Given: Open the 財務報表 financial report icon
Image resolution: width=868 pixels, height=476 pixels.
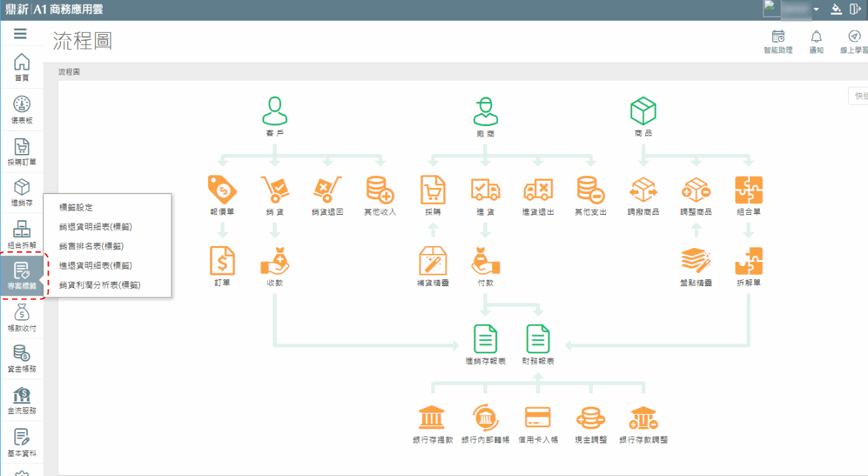Looking at the screenshot, I should (x=538, y=339).
